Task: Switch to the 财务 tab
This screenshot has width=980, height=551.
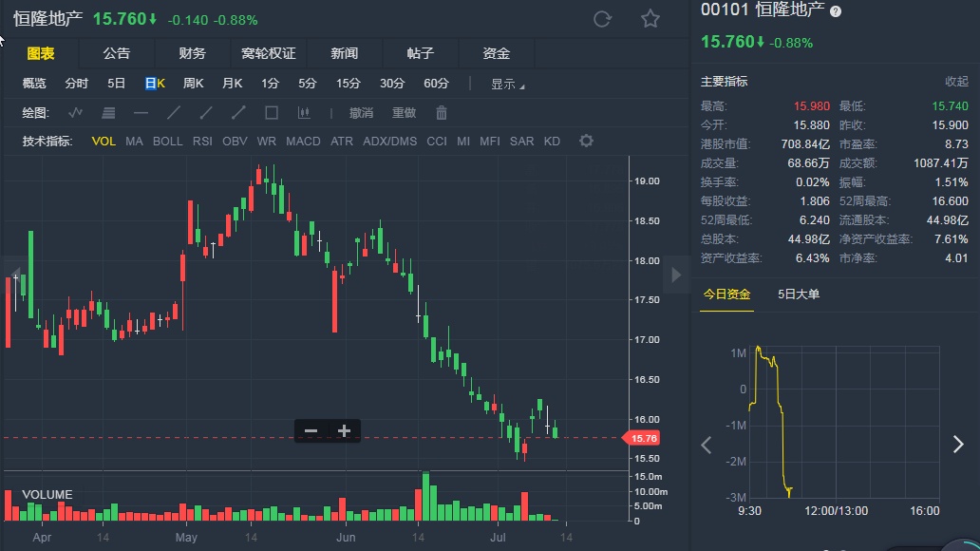Action: point(192,53)
